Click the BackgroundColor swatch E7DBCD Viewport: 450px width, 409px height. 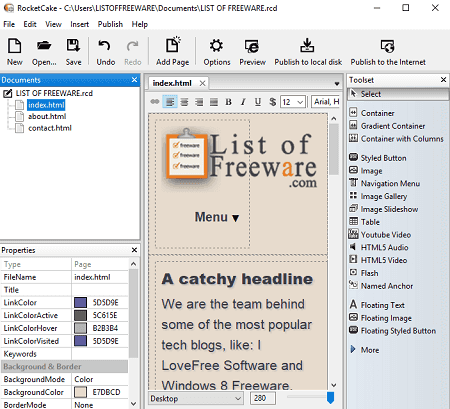80,392
